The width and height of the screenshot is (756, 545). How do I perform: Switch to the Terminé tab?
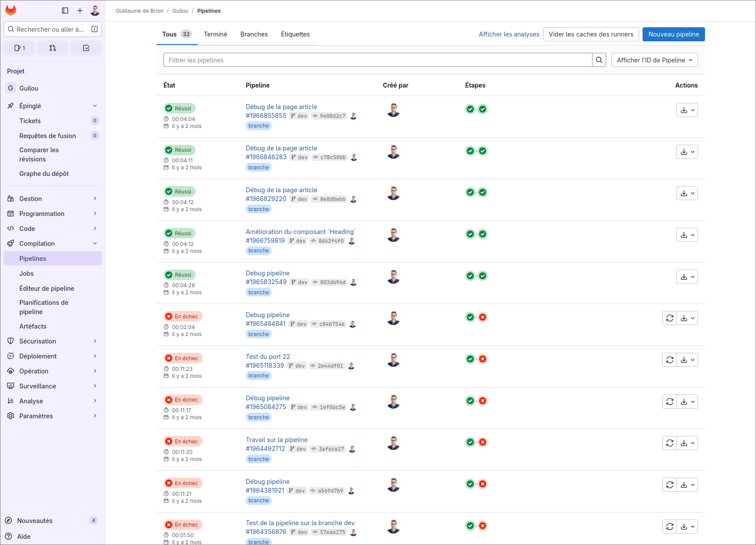tap(215, 34)
